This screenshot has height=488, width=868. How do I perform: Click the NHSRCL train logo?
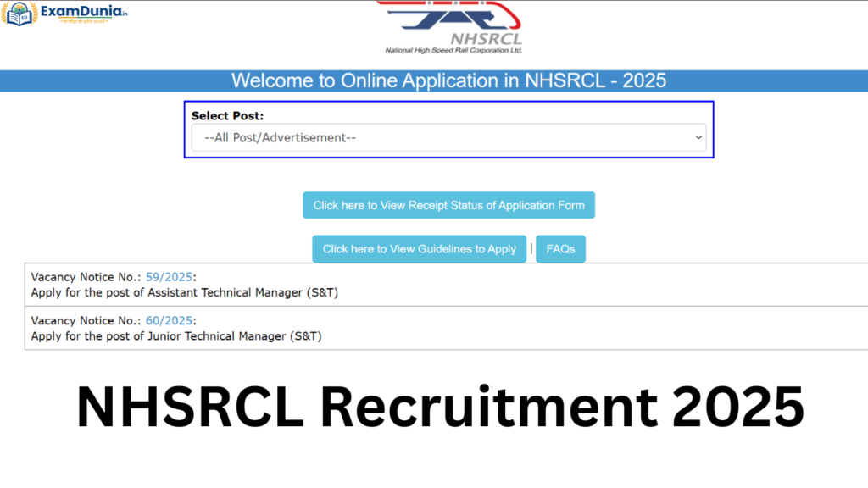coord(449,15)
